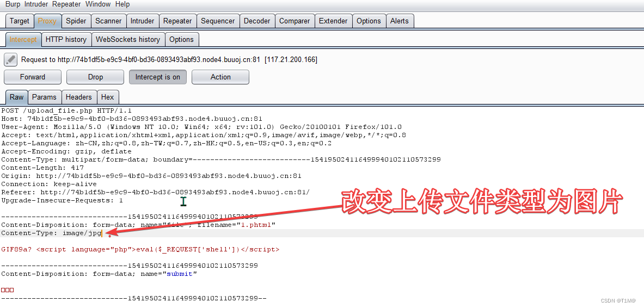The image size is (644, 308).
Task: Switch to the Headers view tab
Action: (79, 97)
